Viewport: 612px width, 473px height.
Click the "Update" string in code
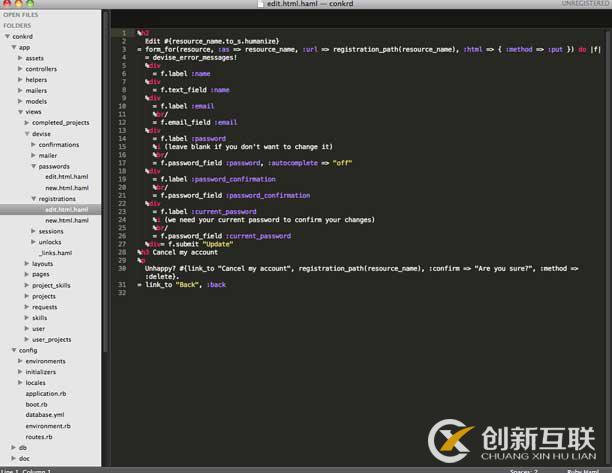point(218,244)
